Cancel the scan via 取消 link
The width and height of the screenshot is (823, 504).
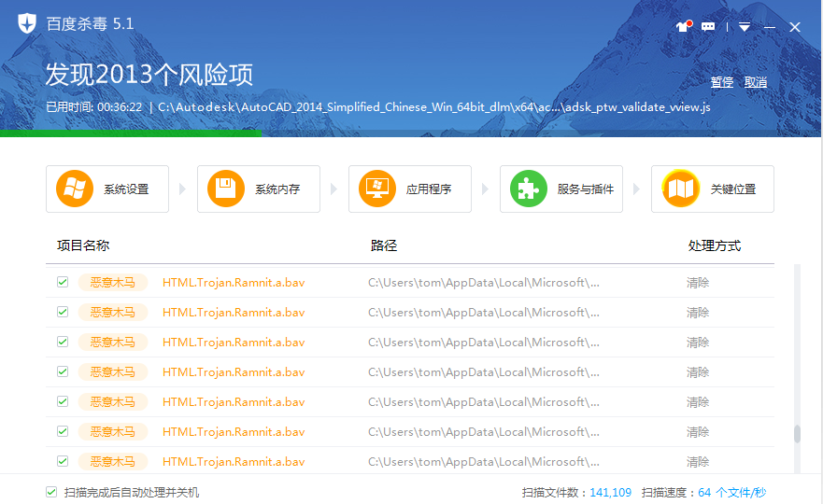point(756,82)
